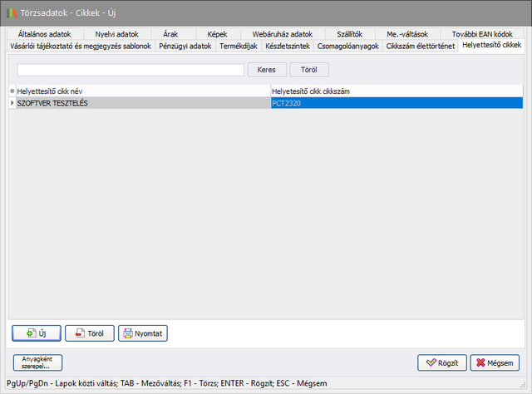Open the Webáruház adatok tab

282,34
